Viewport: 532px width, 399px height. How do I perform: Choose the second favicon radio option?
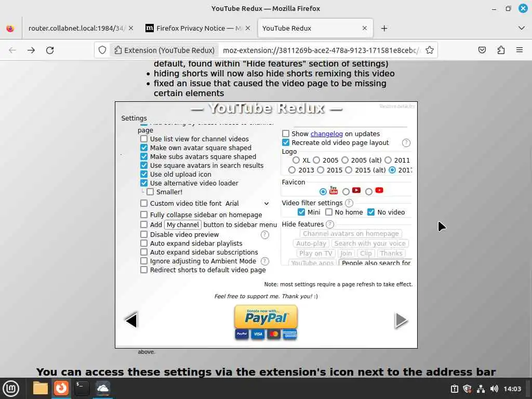(345, 192)
